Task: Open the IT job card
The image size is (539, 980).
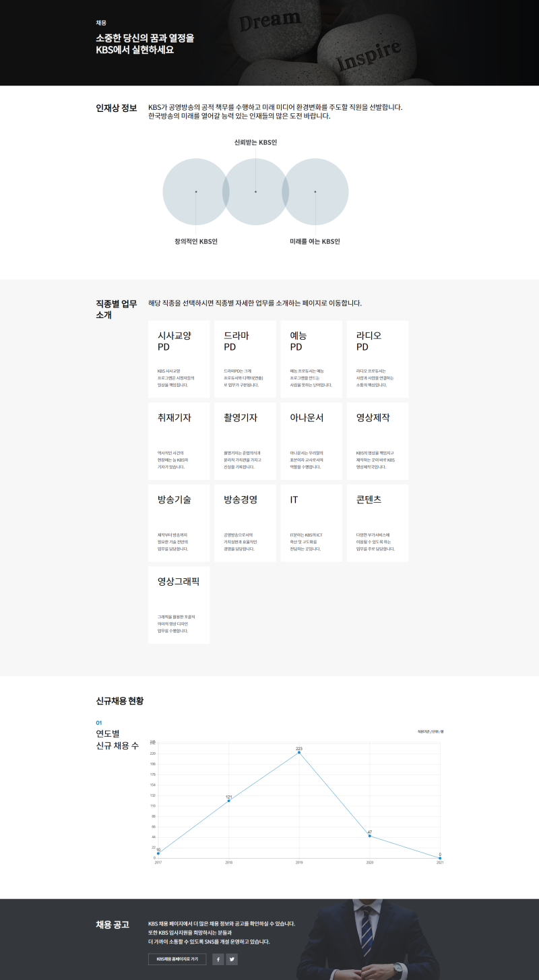Action: click(311, 523)
